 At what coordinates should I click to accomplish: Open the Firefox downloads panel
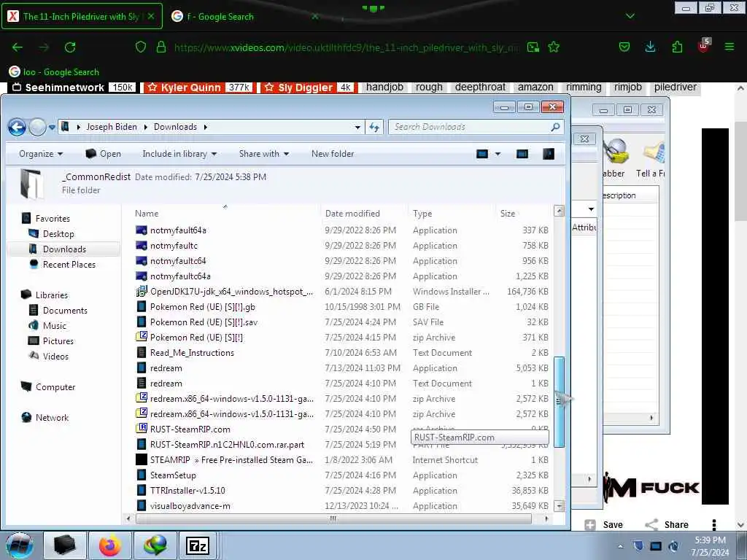coord(650,47)
